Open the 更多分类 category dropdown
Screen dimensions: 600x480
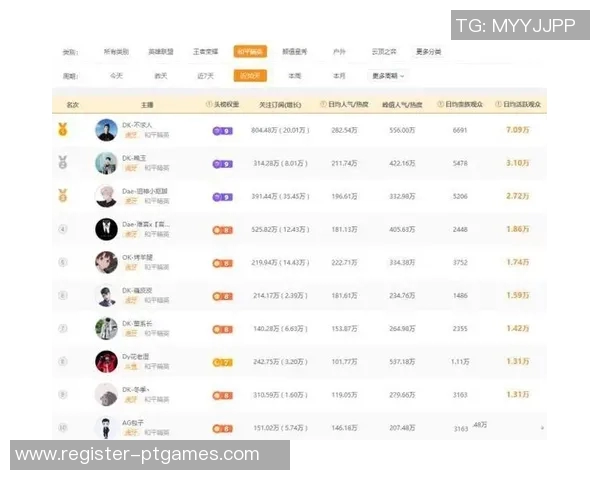click(429, 52)
